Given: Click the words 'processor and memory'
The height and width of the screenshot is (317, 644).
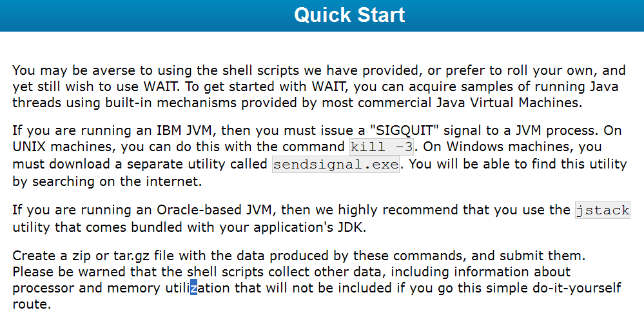Looking at the screenshot, I should (x=86, y=288).
